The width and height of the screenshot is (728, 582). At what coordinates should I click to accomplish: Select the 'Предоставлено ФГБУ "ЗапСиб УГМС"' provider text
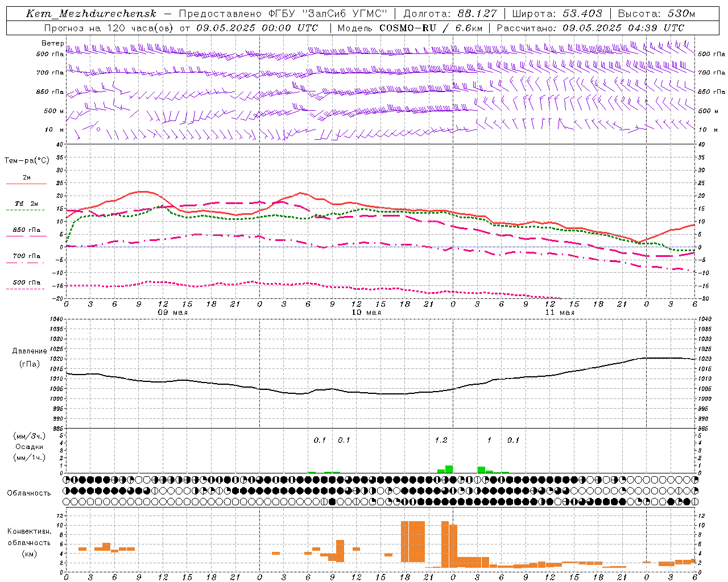(283, 14)
